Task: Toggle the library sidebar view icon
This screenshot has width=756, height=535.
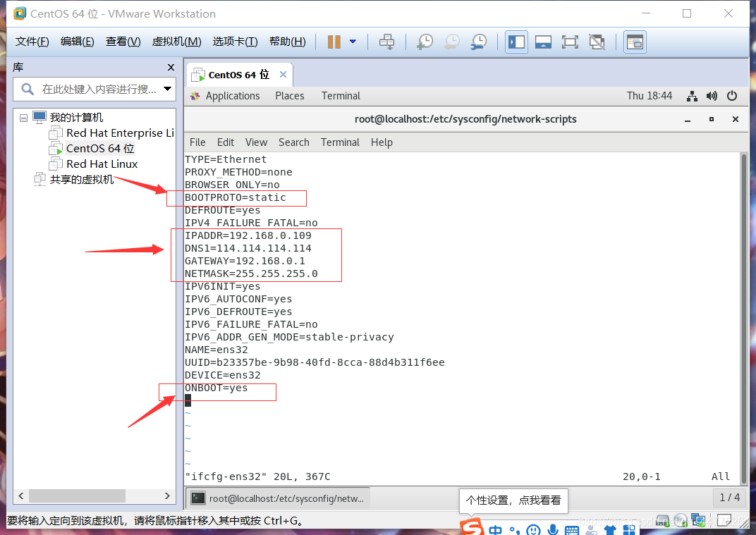Action: point(516,42)
